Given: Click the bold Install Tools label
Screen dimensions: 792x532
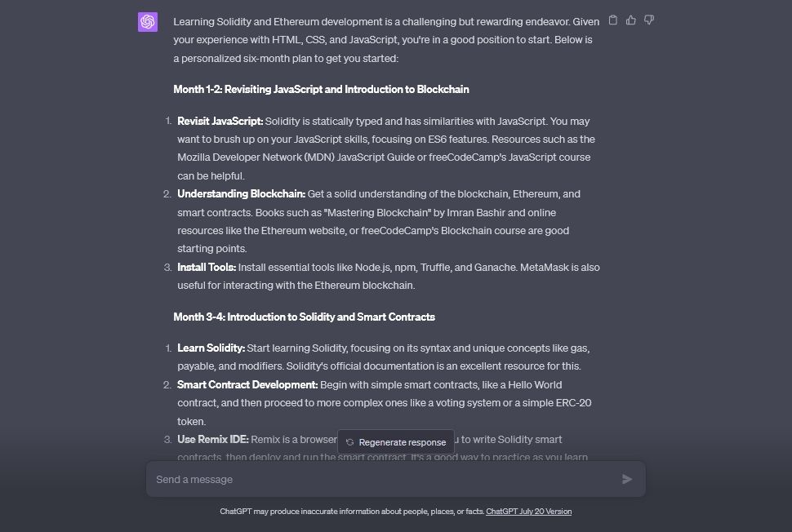Looking at the screenshot, I should point(207,268).
